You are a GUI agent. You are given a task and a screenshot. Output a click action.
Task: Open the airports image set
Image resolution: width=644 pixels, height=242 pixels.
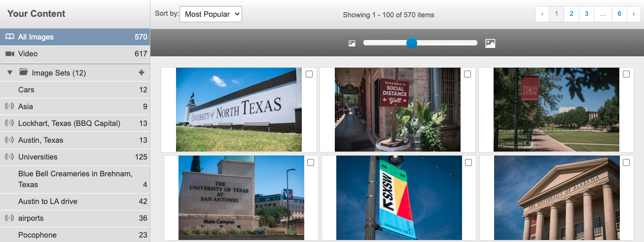click(x=75, y=218)
